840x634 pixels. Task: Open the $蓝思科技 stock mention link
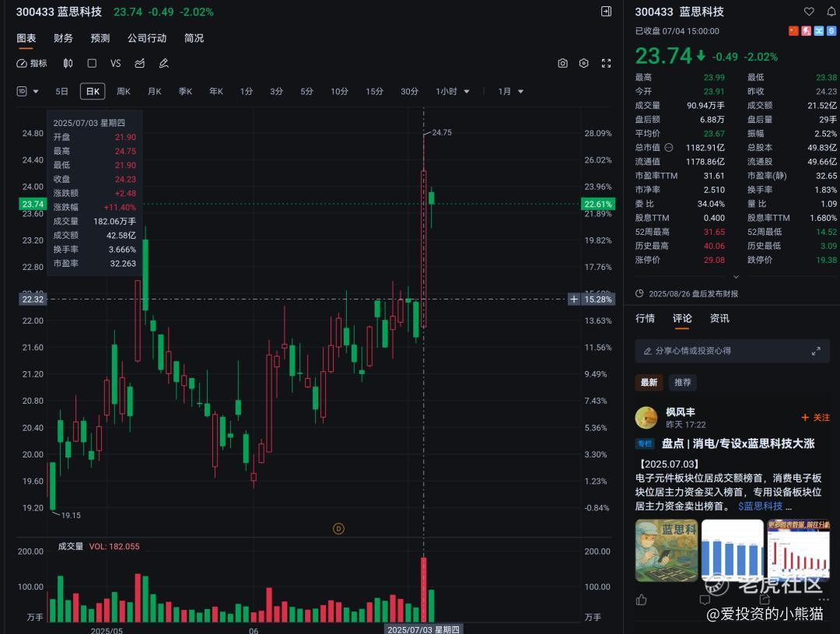pyautogui.click(x=761, y=506)
